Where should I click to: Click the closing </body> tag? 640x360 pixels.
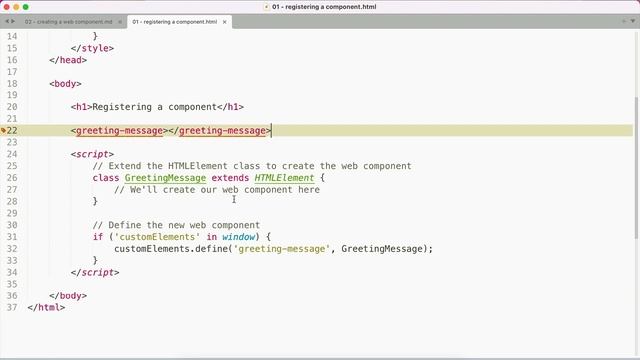(x=68, y=296)
